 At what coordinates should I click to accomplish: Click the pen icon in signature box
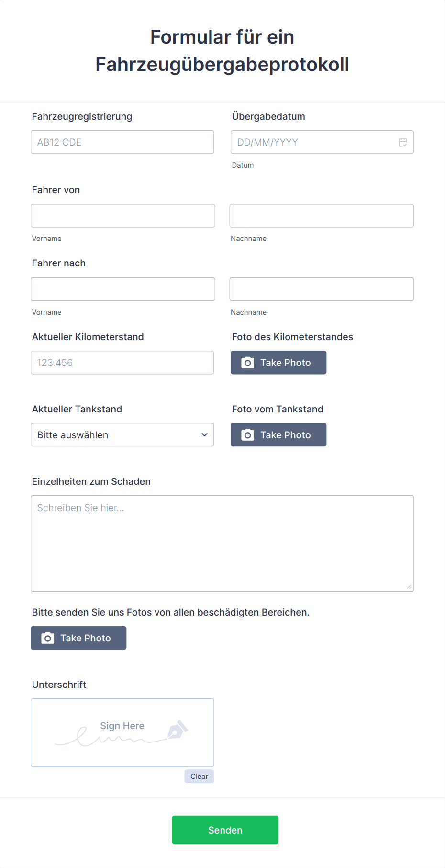point(178,729)
